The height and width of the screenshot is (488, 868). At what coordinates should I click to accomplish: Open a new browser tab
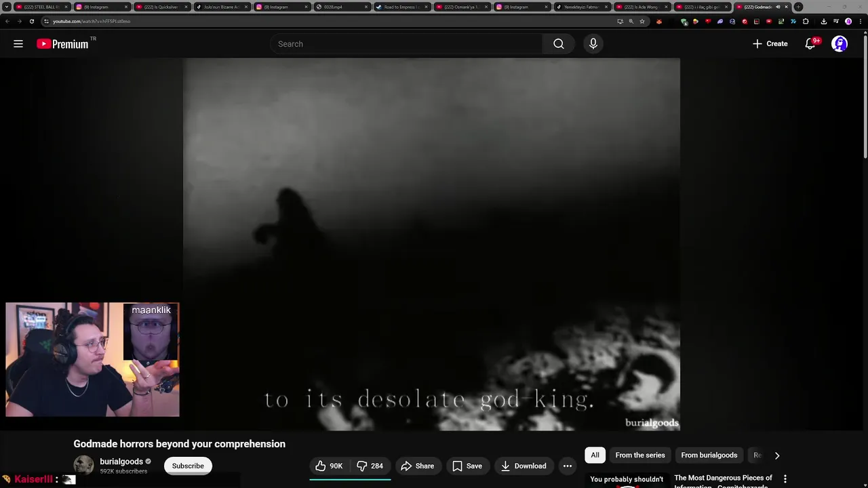pyautogui.click(x=798, y=7)
